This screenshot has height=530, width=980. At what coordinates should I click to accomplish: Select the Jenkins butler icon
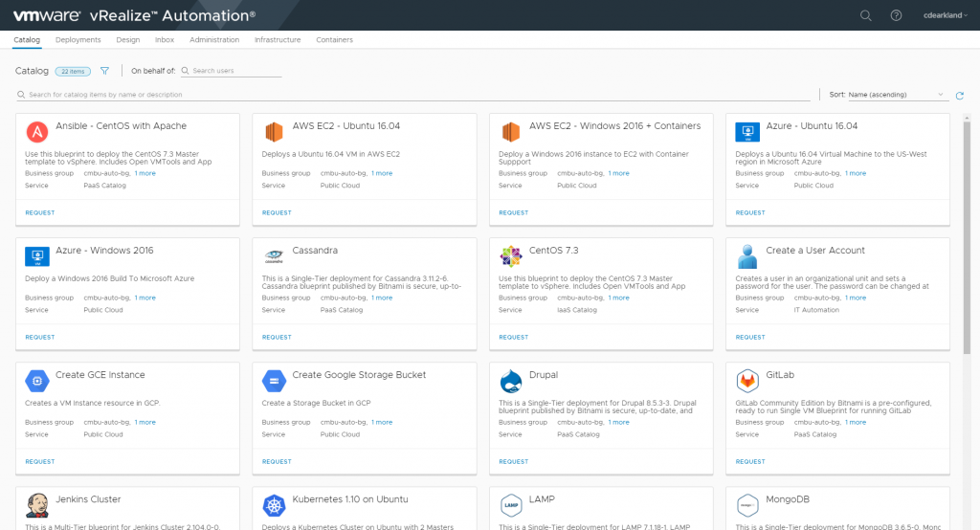click(38, 505)
